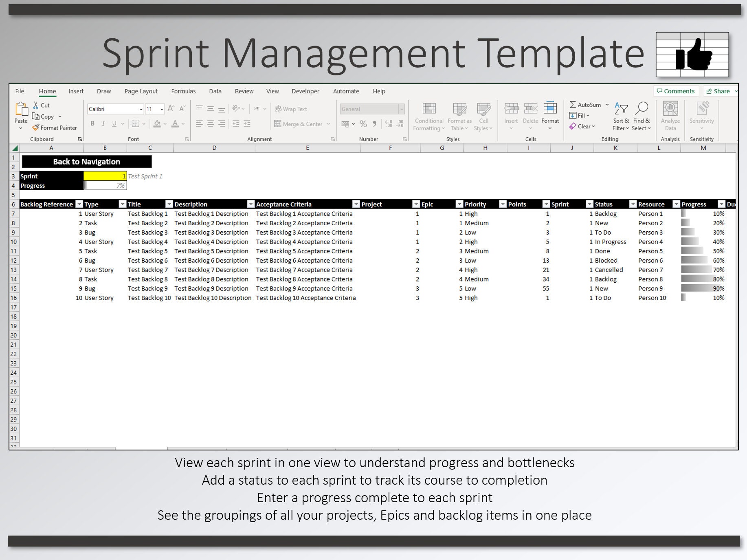Open the Calibri font name dropdown
Viewport: 747px width, 560px height.
[141, 109]
